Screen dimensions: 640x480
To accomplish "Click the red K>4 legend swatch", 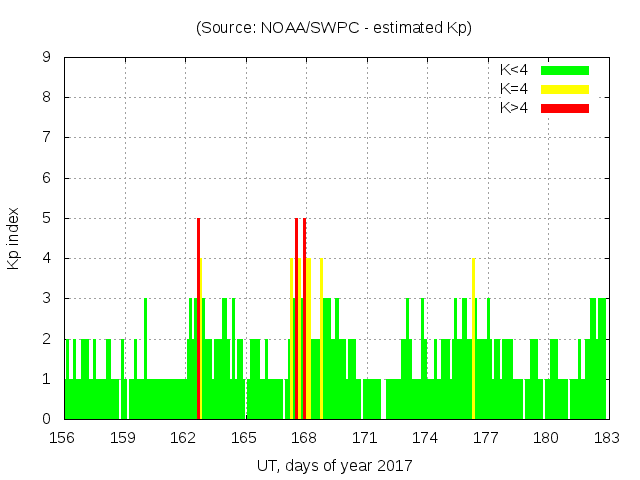I will [565, 108].
